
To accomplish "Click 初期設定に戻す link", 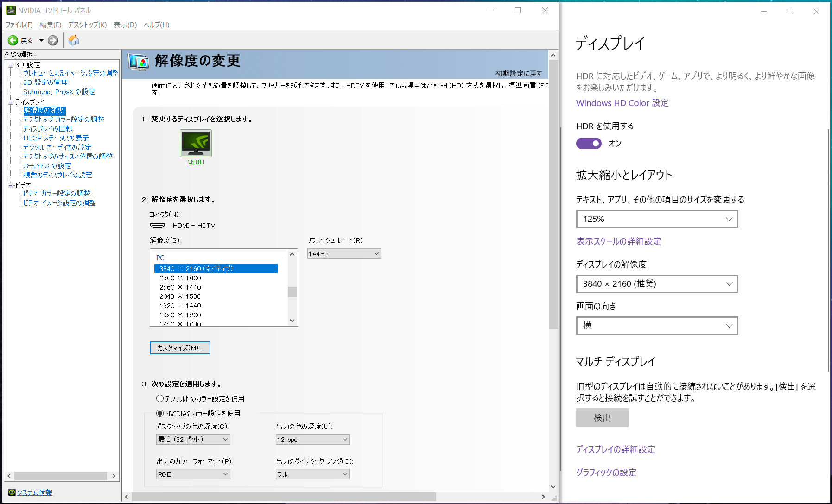I will coord(519,74).
